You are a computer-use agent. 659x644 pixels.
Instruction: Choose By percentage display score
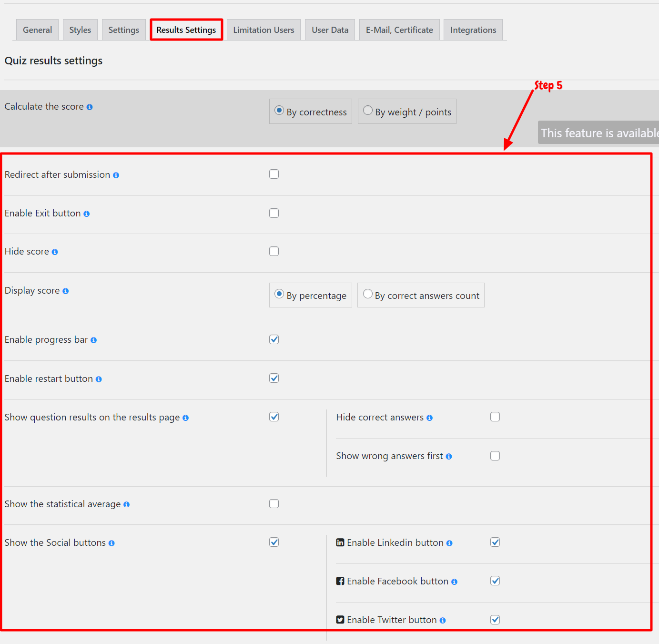[x=311, y=295]
